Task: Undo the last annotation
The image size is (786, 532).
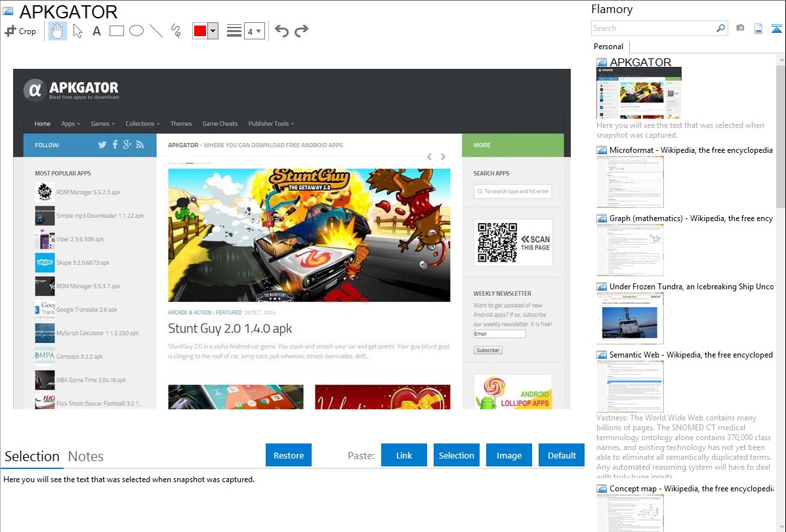Action: (281, 31)
